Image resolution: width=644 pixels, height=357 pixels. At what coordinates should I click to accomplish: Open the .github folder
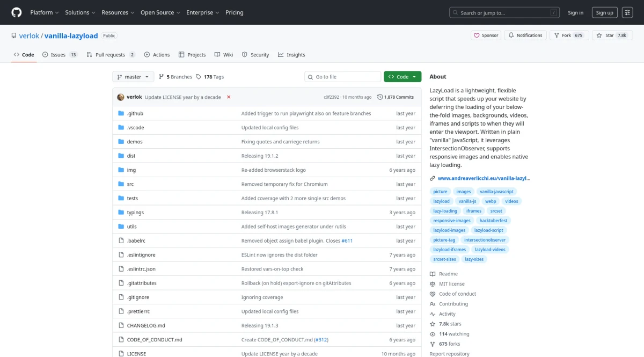135,113
